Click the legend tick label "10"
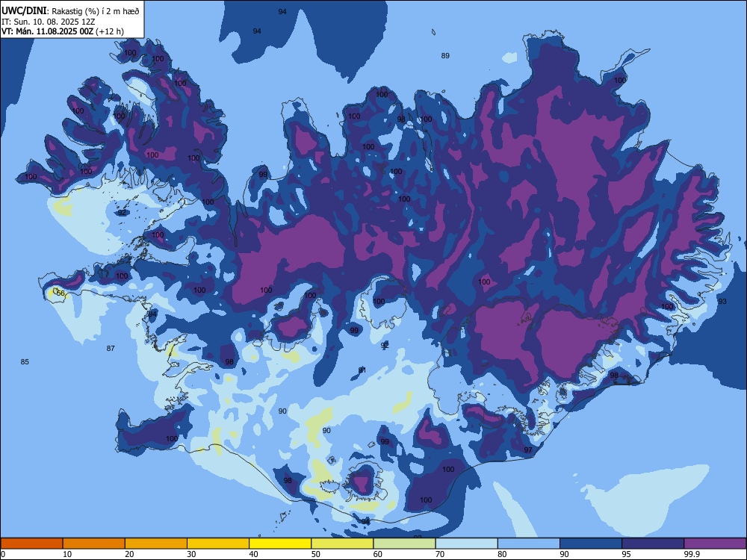The width and height of the screenshot is (747, 560). coord(67,554)
